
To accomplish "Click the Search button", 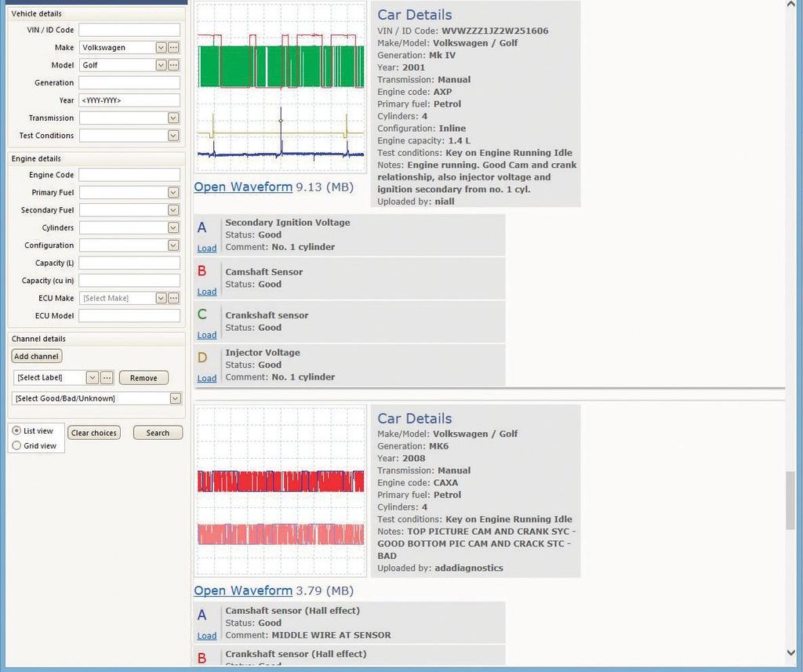I will (158, 433).
